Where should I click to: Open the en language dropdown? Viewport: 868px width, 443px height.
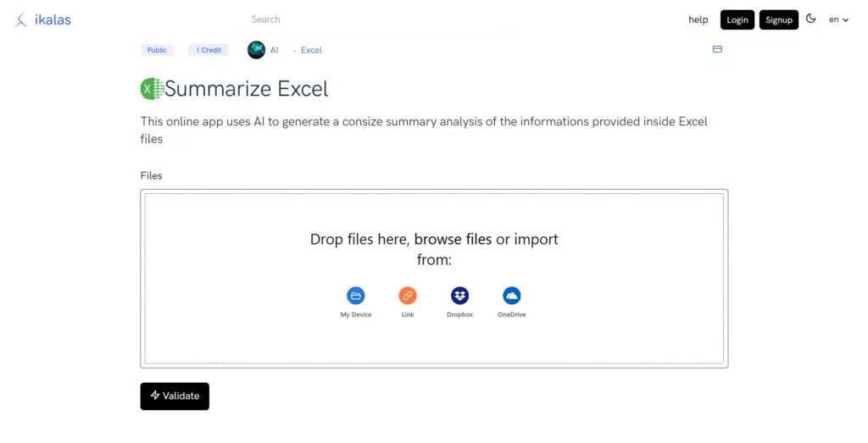tap(838, 19)
